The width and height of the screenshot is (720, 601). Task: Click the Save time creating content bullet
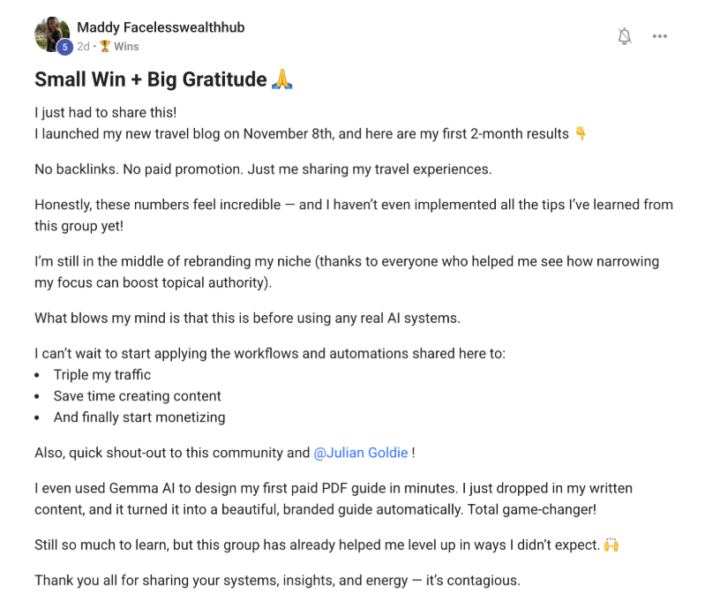tap(137, 396)
